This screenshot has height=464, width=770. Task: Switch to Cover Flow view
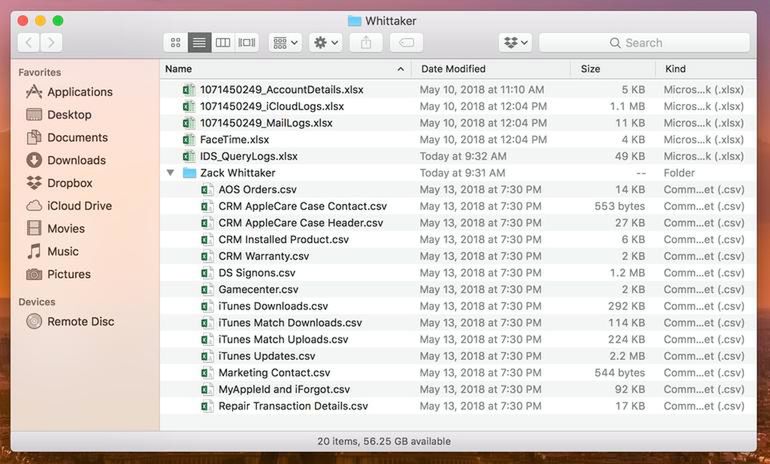point(247,43)
